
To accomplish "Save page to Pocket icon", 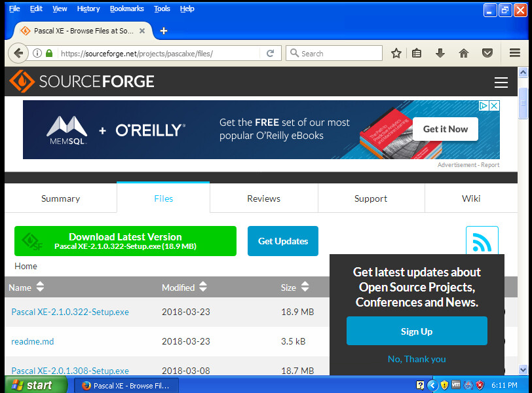I will coord(487,53).
